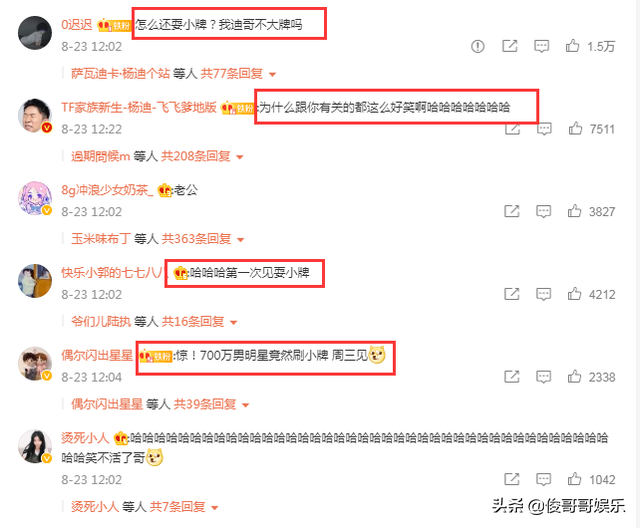Image resolution: width=640 pixels, height=528 pixels.
Task: Open the profile of TF家族新生-杨迪-飞飞爹地版
Action: 139,107
